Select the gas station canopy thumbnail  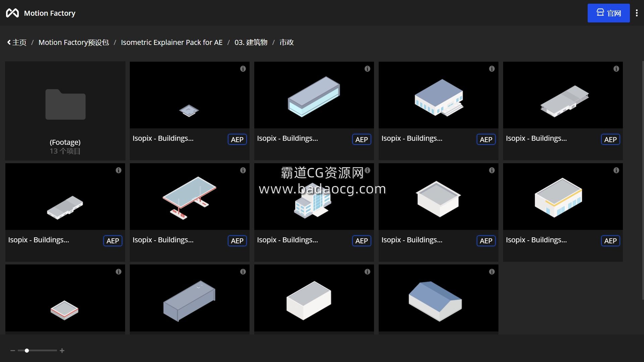click(190, 197)
